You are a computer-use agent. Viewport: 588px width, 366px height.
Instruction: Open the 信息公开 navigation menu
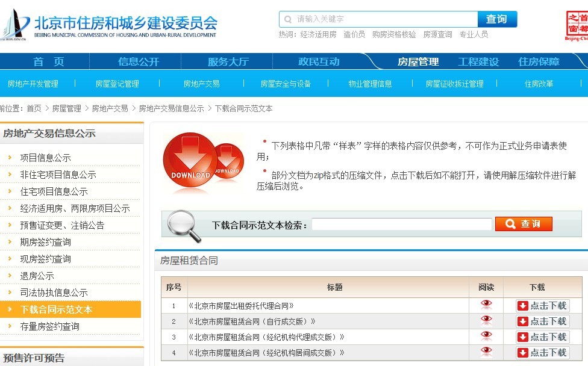[139, 61]
